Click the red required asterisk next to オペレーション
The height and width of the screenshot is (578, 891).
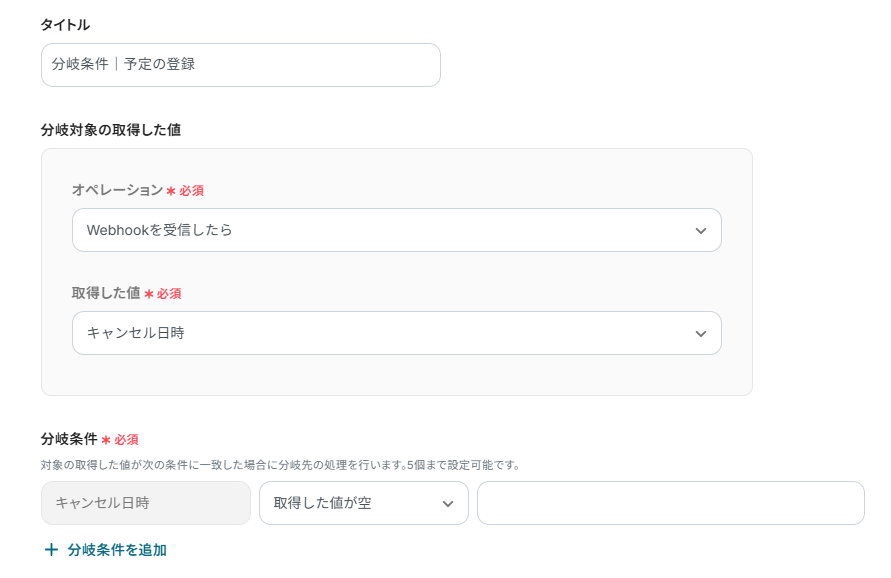coord(171,191)
